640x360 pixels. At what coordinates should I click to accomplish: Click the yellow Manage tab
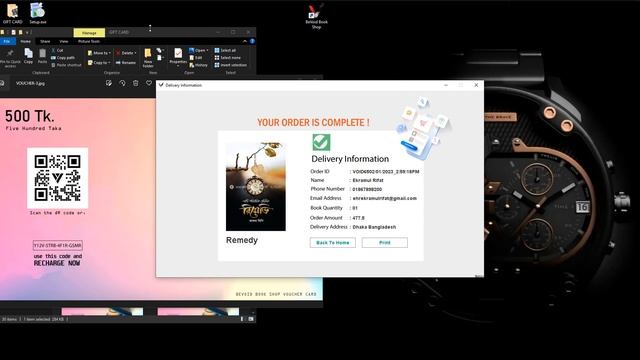click(89, 33)
